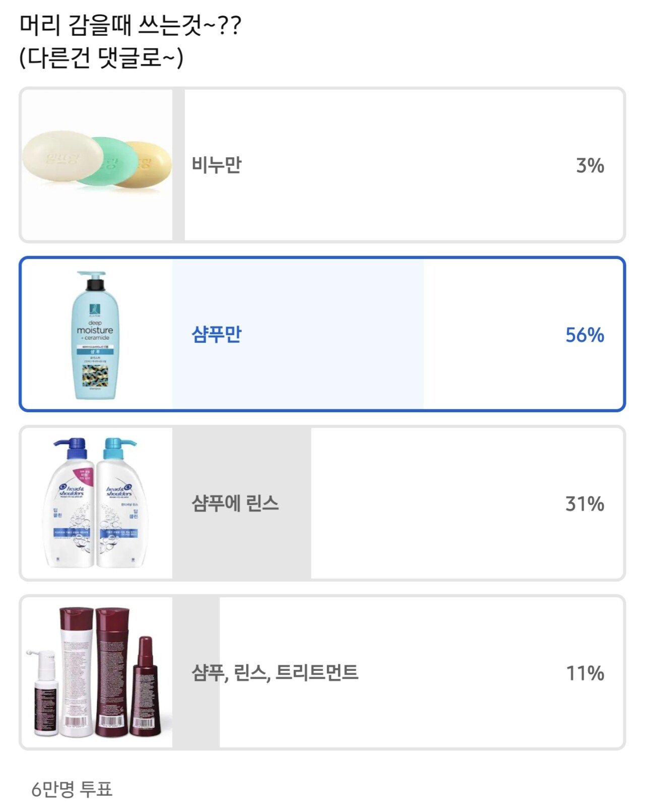
Task: Click the 6만명 투표 vote count
Action: (x=72, y=789)
